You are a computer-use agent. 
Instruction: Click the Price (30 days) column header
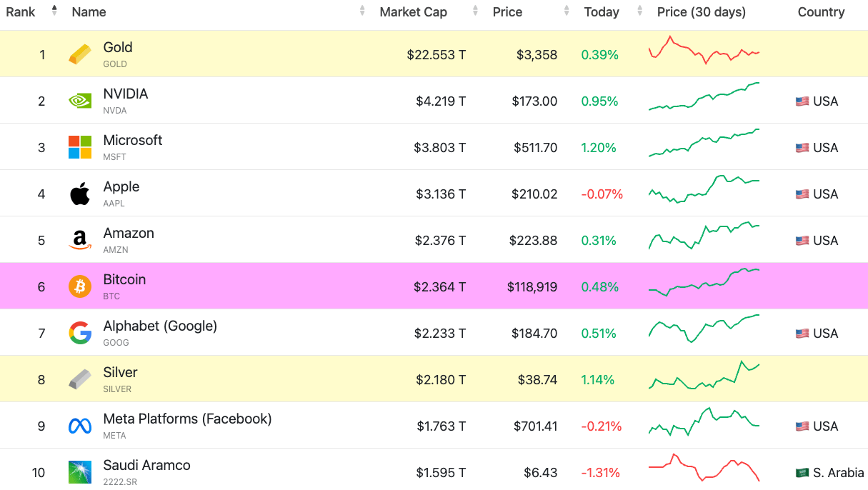[702, 12]
